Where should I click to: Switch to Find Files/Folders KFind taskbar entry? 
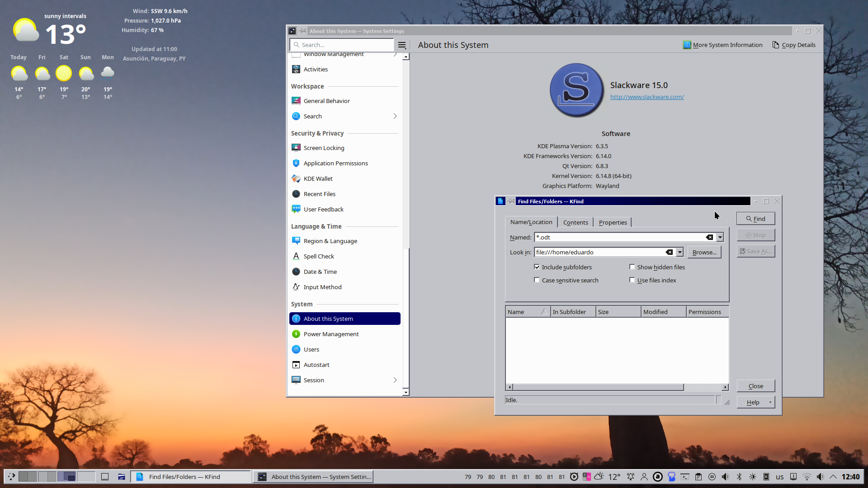(190, 476)
